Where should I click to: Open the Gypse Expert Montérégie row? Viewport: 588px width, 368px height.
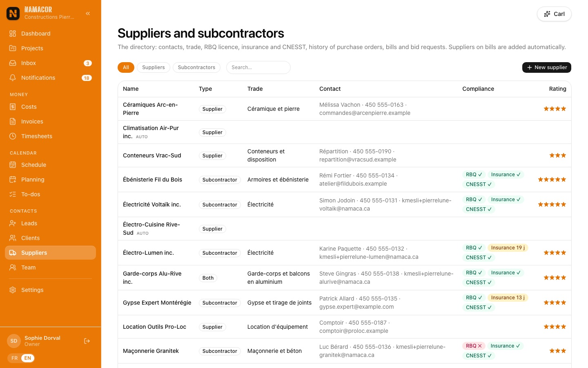pyautogui.click(x=345, y=303)
